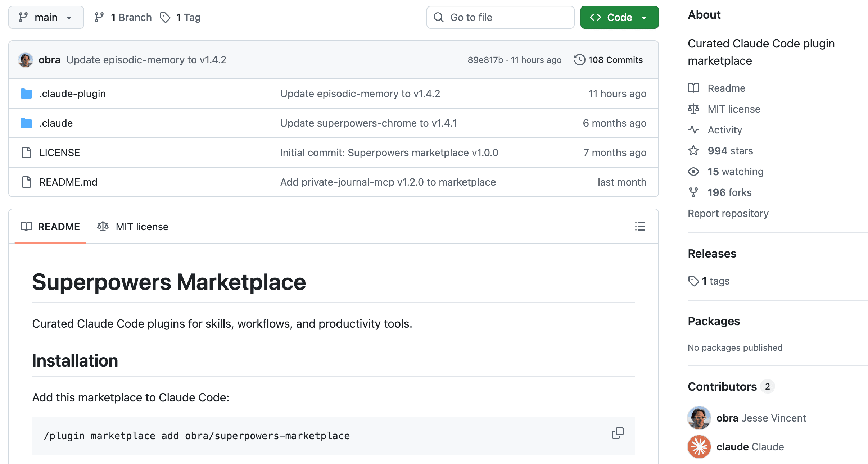868x464 pixels.
Task: Open the 196 forks link
Action: [729, 192]
